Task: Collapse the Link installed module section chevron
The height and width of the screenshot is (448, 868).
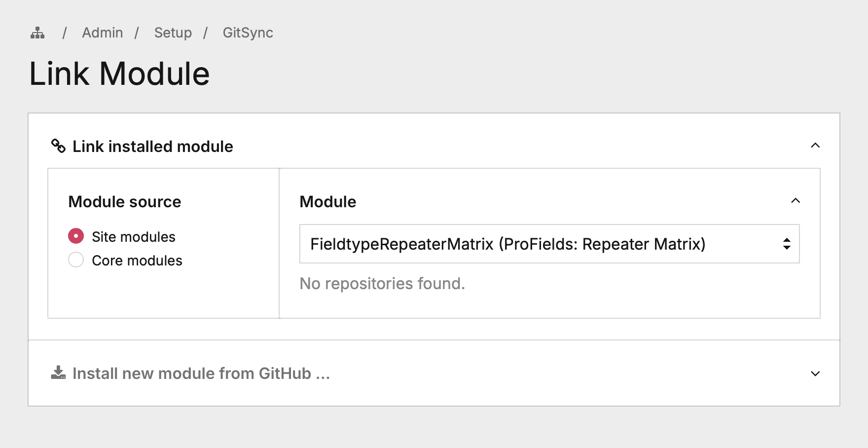Action: (x=815, y=146)
